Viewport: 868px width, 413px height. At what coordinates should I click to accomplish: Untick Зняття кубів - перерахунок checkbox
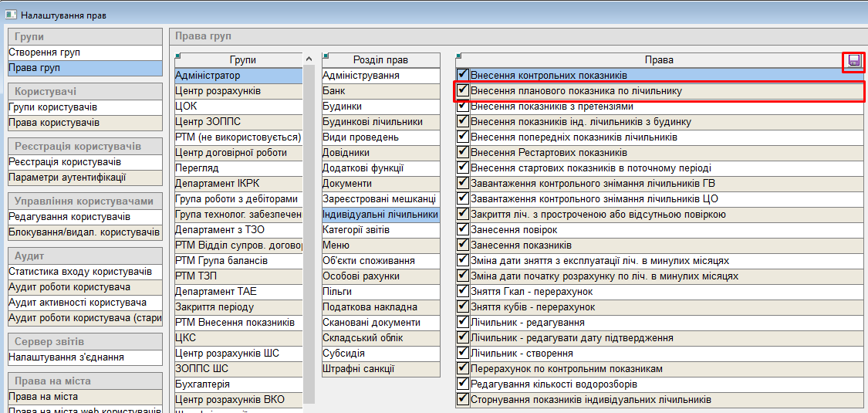(463, 307)
